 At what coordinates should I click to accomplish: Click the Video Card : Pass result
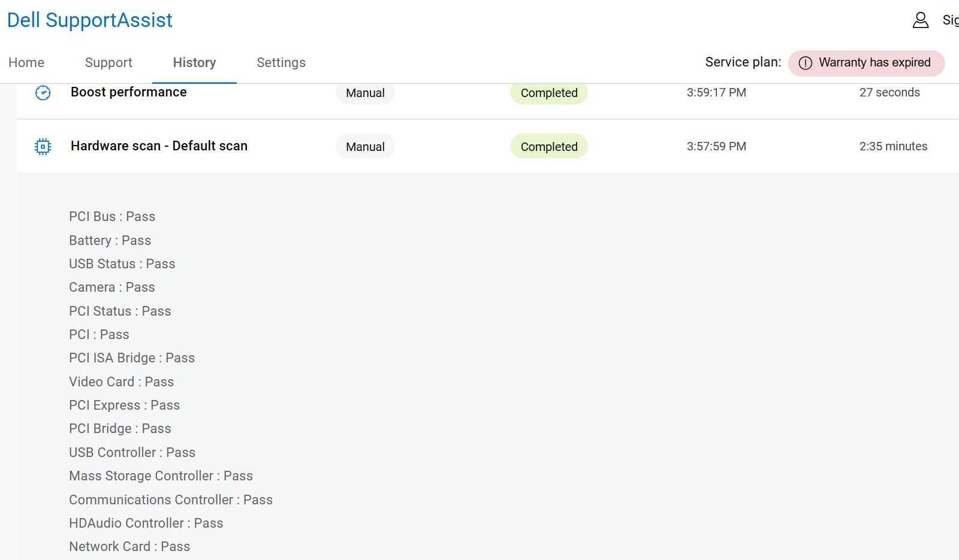(121, 382)
